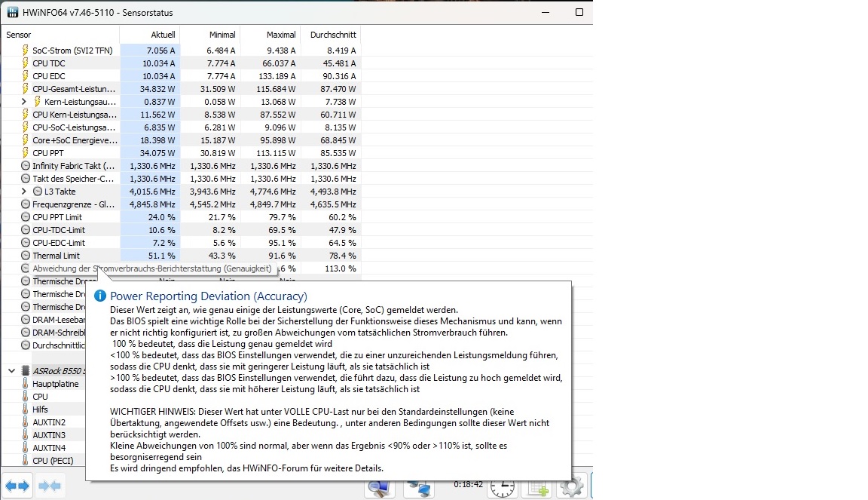868x500 pixels.
Task: Click the thermometer icon beside Hauptplatine
Action: pyautogui.click(x=26, y=383)
